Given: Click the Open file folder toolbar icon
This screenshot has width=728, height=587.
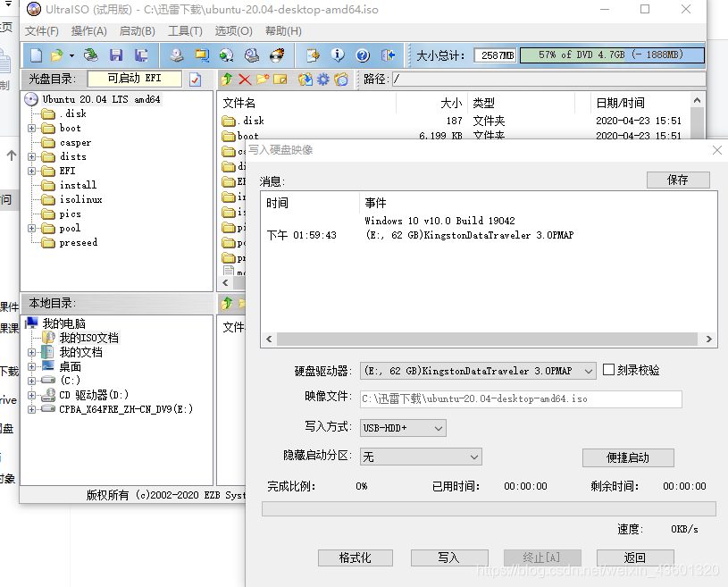Looking at the screenshot, I should (56, 55).
